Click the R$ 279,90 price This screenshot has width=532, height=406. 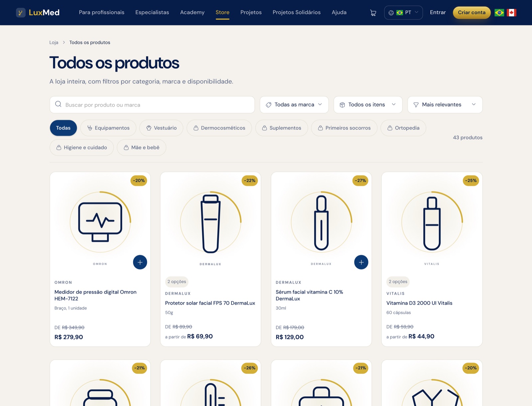(68, 337)
